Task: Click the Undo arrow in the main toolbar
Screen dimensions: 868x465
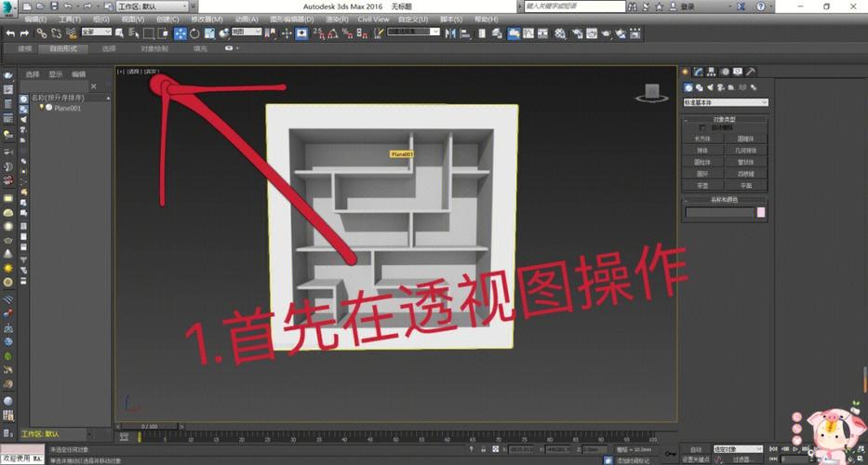Action: coord(10,33)
